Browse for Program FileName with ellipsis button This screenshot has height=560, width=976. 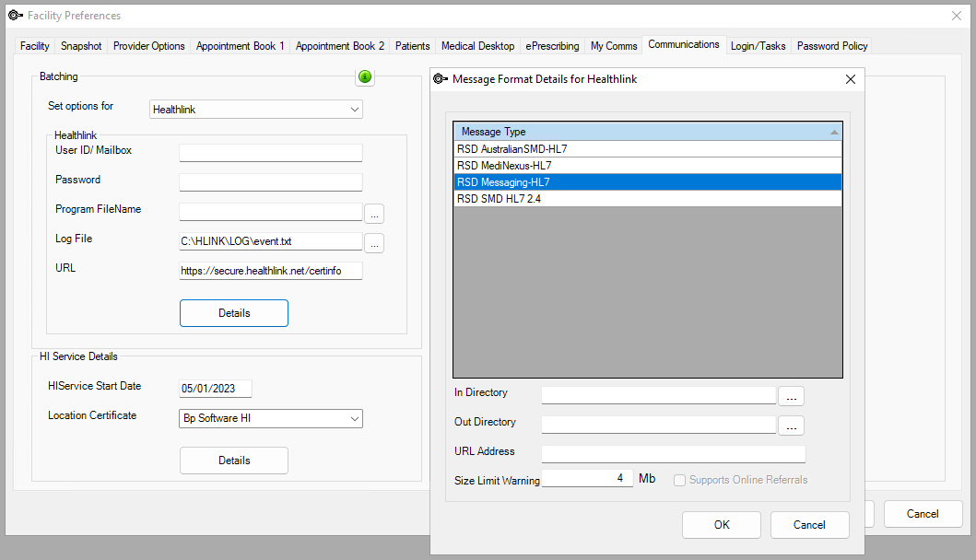click(x=374, y=214)
